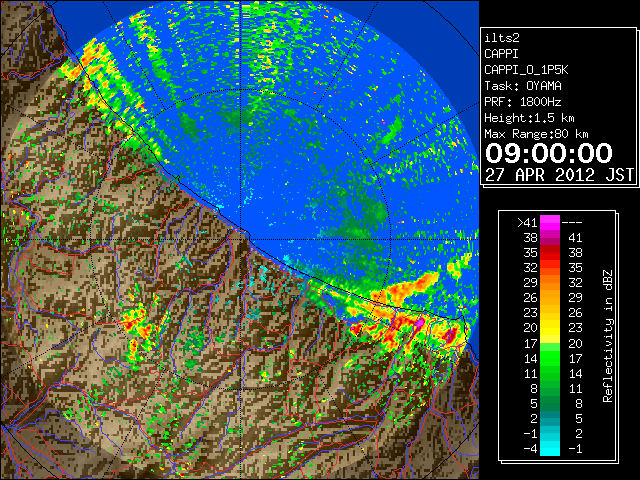This screenshot has height=480, width=640.
Task: Select the 'Height:1.5 km' line
Action: click(x=529, y=118)
